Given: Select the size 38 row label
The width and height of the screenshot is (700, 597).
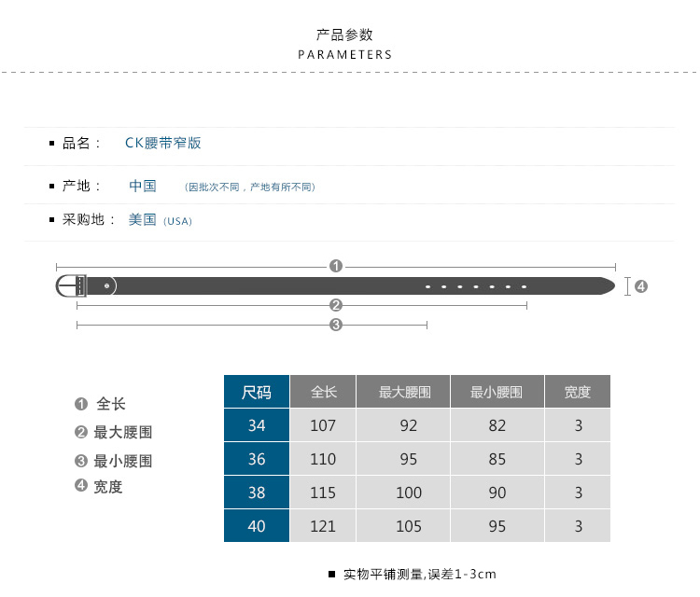Looking at the screenshot, I should tap(257, 493).
